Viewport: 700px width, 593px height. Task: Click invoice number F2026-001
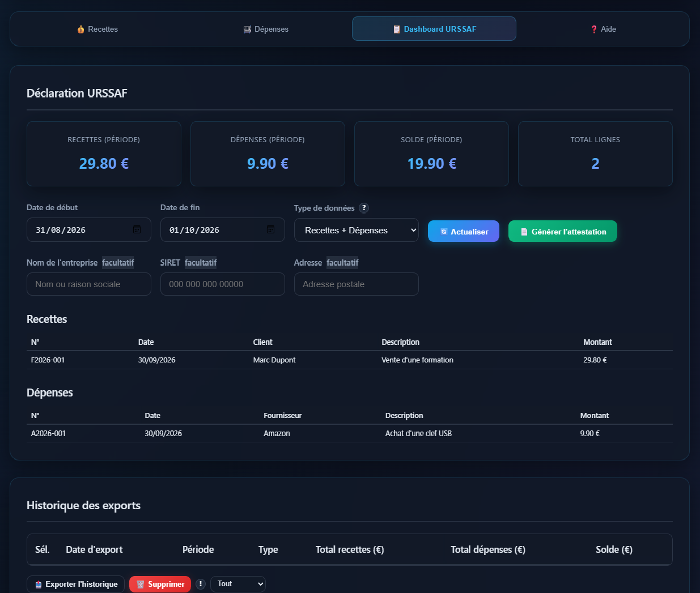48,360
